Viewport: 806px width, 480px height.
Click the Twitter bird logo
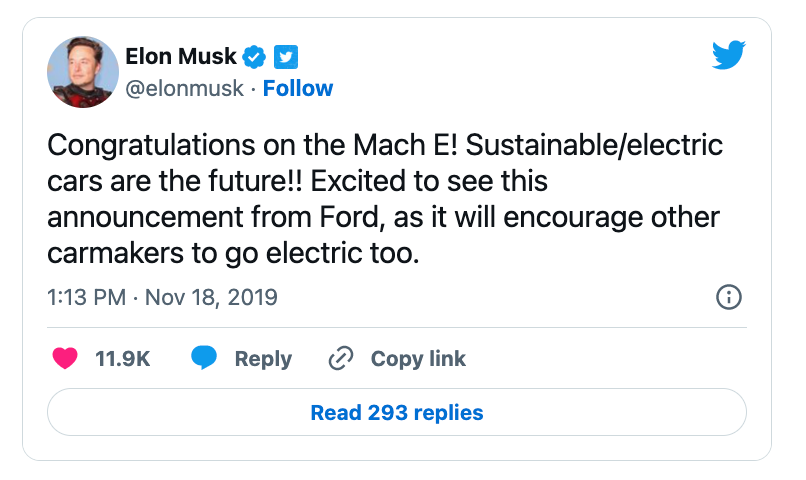(x=729, y=56)
